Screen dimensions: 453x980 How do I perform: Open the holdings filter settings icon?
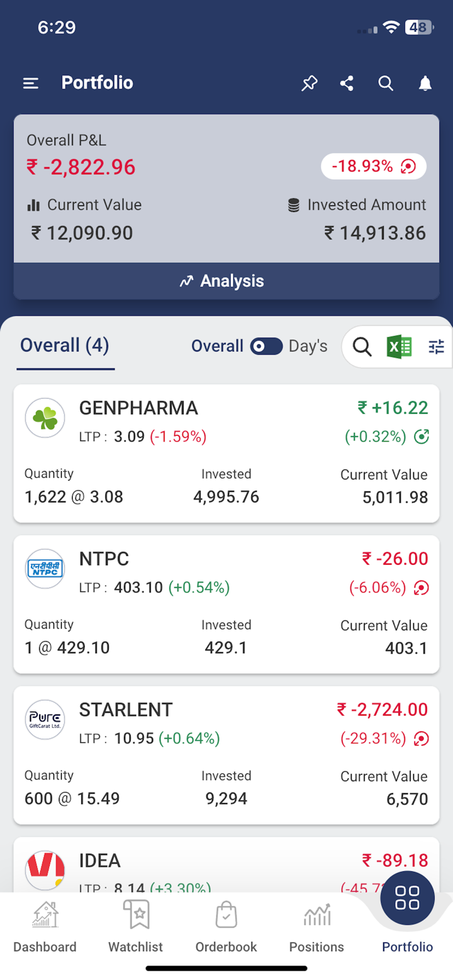pyautogui.click(x=436, y=346)
